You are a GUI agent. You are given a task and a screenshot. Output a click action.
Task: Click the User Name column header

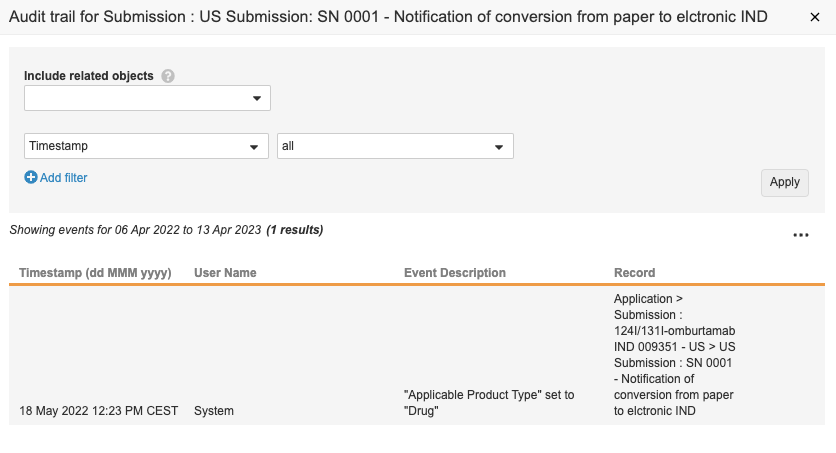[x=225, y=273]
